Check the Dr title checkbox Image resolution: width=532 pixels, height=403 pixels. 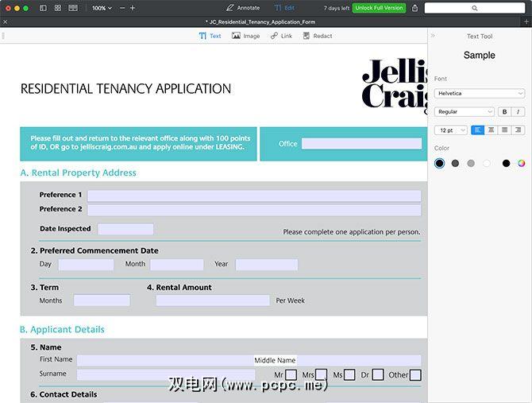378,375
